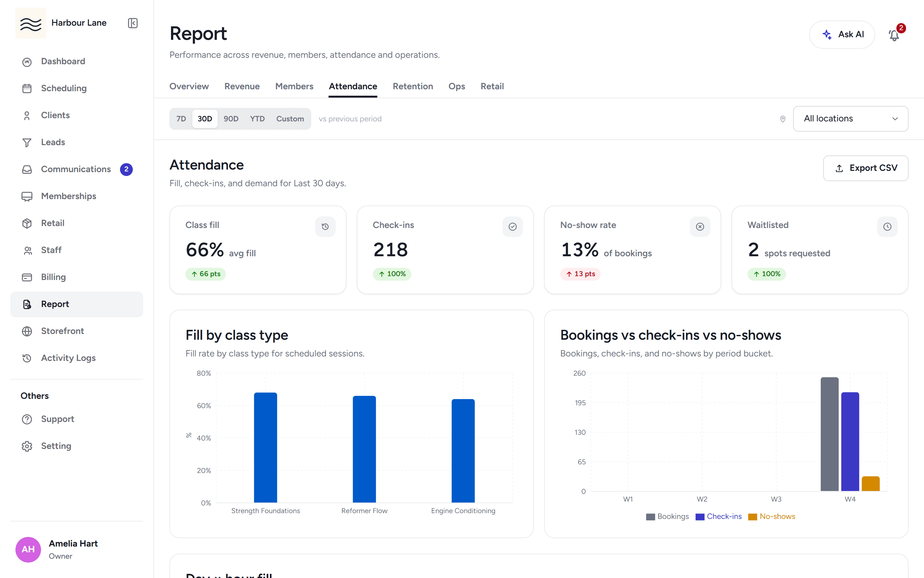924x578 pixels.
Task: Open Support help in sidebar
Action: [76, 419]
